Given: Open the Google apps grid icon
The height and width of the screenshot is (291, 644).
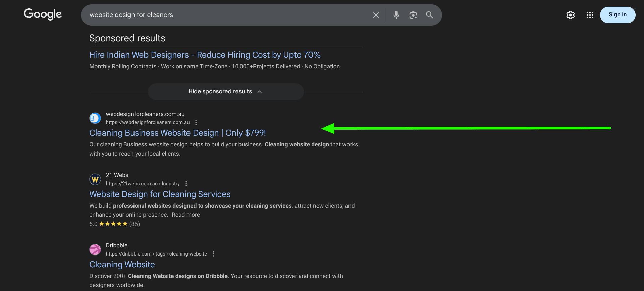Looking at the screenshot, I should [590, 15].
